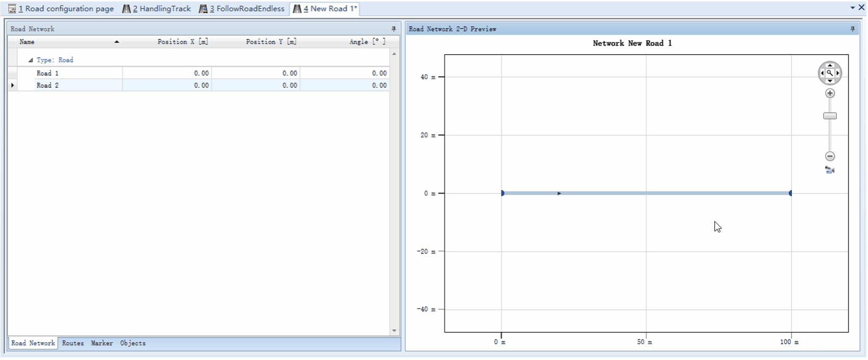Viewport: 868px width, 360px height.
Task: Click the road start point at 0 m
Action: pyautogui.click(x=502, y=193)
